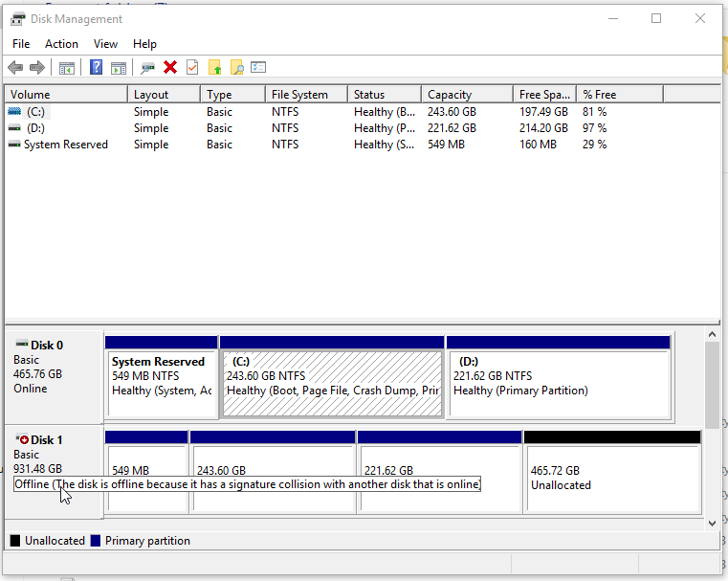
Task: Open the Action menu
Action: click(x=61, y=44)
